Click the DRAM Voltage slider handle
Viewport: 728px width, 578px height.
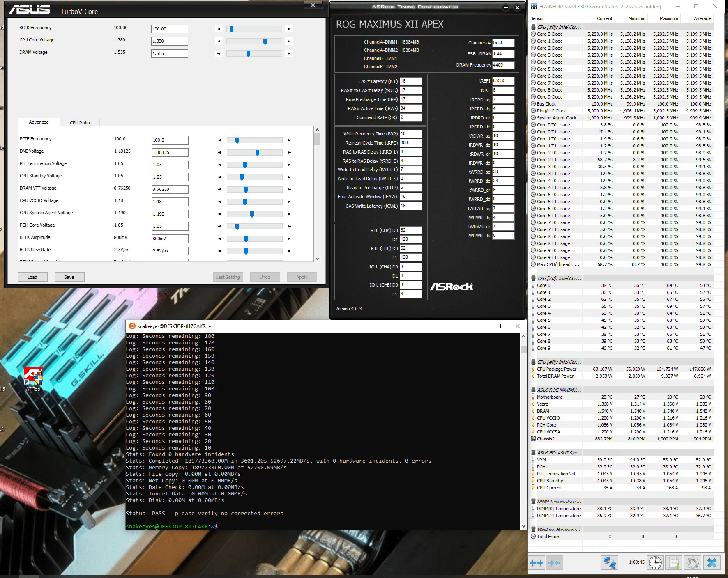(x=248, y=54)
